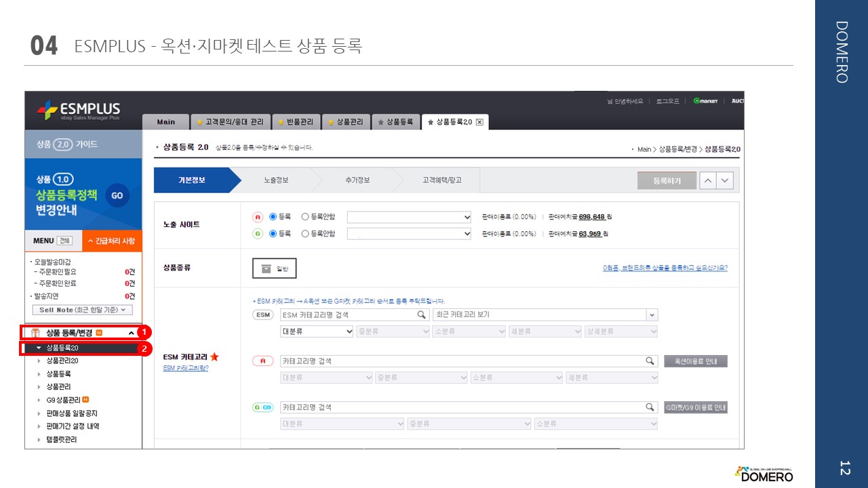Screen dimensions: 868x488
Task: Click the magnifier in the Auction 카테고리명 검색 box
Action: point(649,361)
